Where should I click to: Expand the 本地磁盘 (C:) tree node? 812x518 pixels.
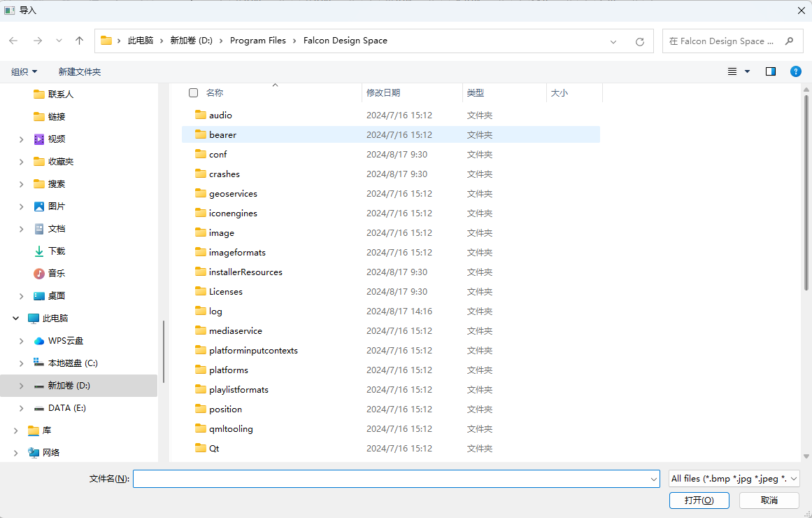click(22, 363)
